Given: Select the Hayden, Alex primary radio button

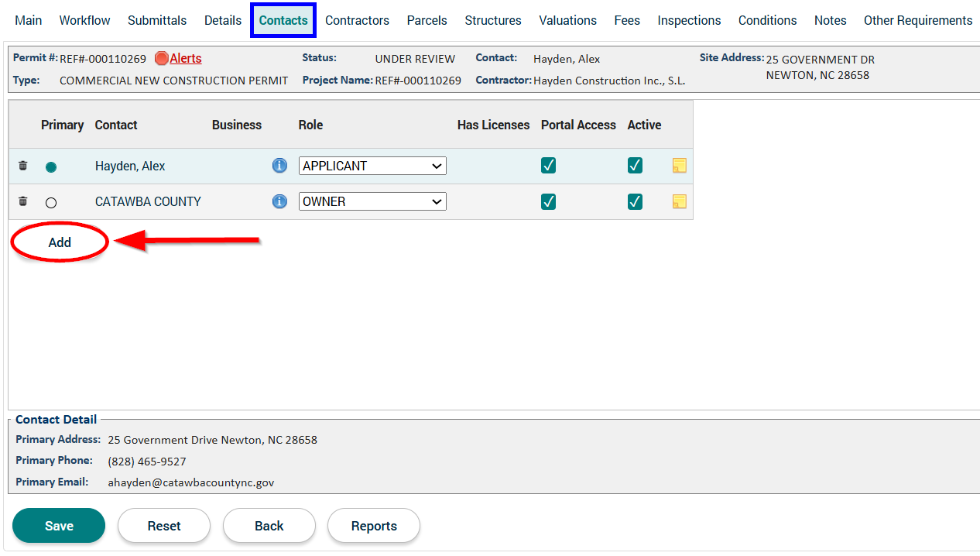Looking at the screenshot, I should (x=51, y=167).
